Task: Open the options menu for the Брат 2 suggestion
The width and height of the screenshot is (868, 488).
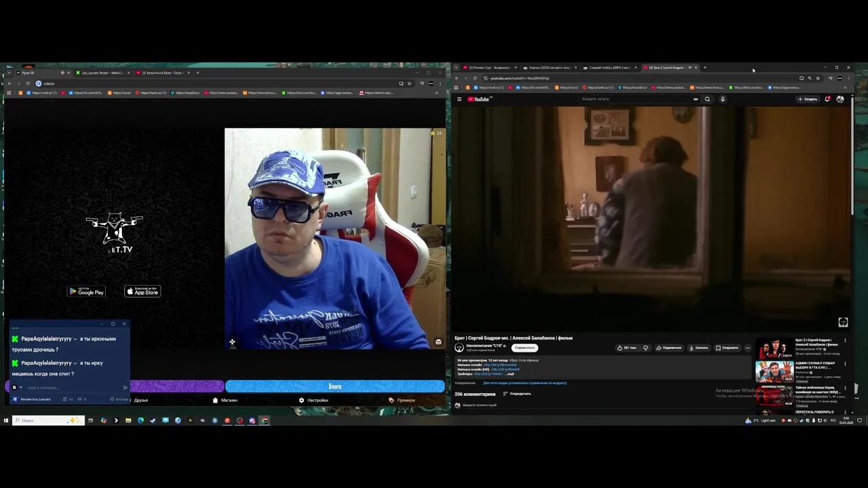Action: 845,340
